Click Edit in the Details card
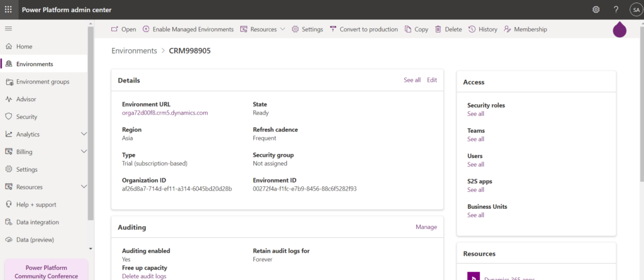This screenshot has height=280, width=644. point(431,80)
